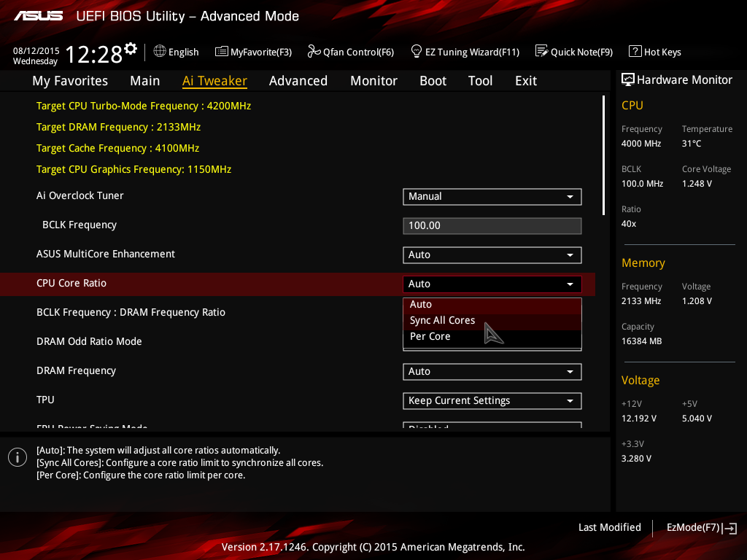Screen dimensions: 747x560
Task: Click Target DRAM Frequency : 2133MHz text
Action: point(119,127)
